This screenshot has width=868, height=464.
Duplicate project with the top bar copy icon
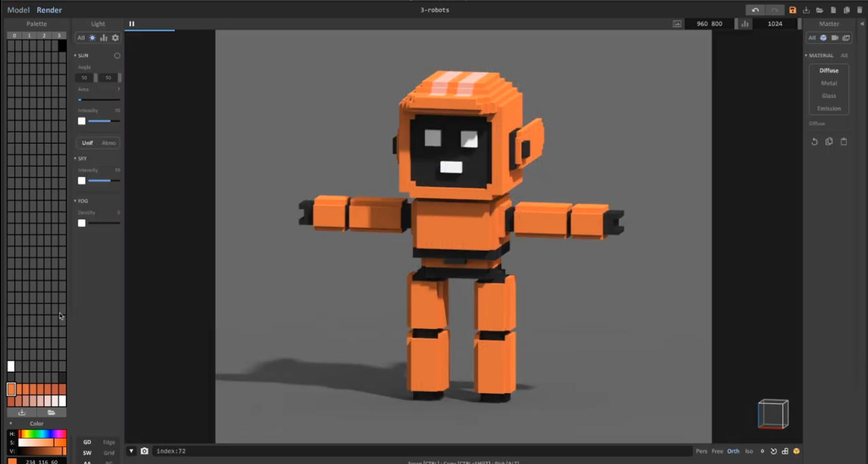pyautogui.click(x=846, y=10)
